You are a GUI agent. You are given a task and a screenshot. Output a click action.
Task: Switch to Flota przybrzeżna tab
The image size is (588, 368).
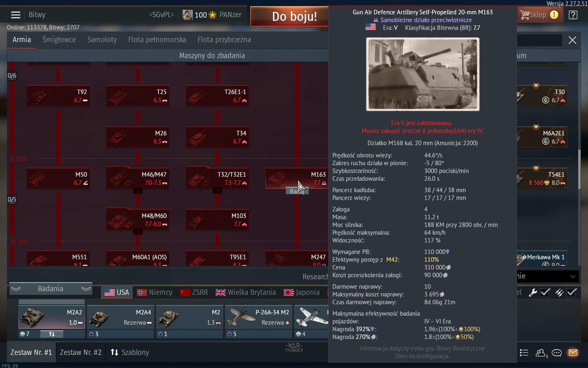[x=224, y=40]
